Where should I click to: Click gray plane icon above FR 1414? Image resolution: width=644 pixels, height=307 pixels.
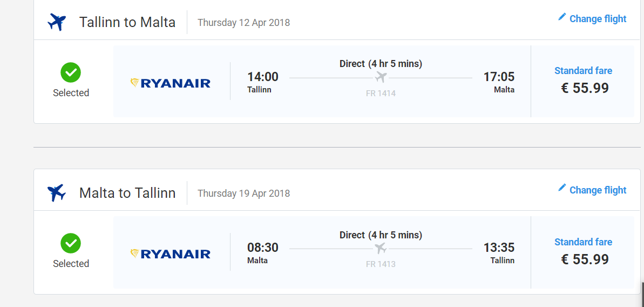click(x=381, y=77)
